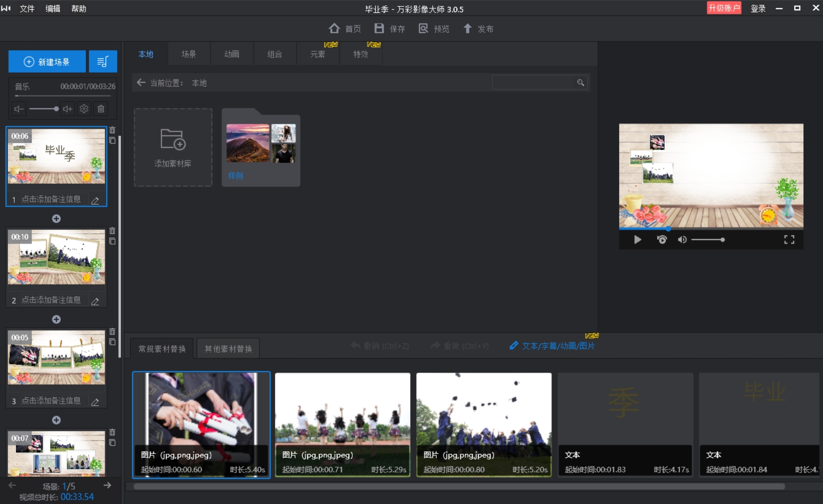Screen dimensions: 823x504
Task: Add scene after scene 1 plus icon
Action: click(x=57, y=219)
